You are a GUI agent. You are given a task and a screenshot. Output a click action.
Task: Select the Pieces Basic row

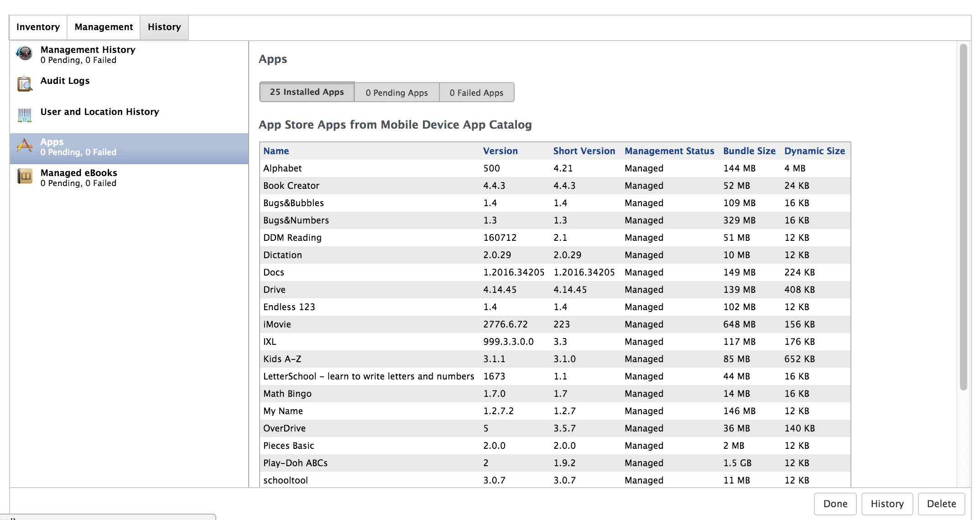[x=555, y=446]
